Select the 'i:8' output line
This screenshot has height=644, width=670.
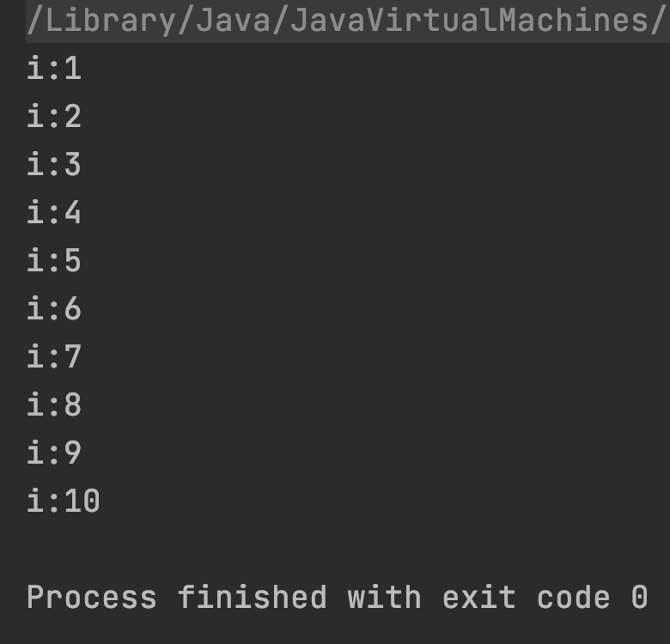54,404
